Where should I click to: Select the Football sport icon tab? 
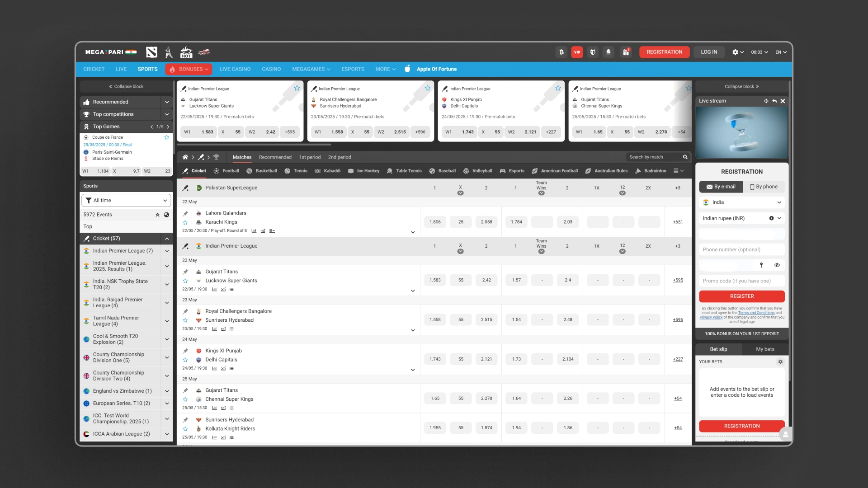(x=226, y=171)
